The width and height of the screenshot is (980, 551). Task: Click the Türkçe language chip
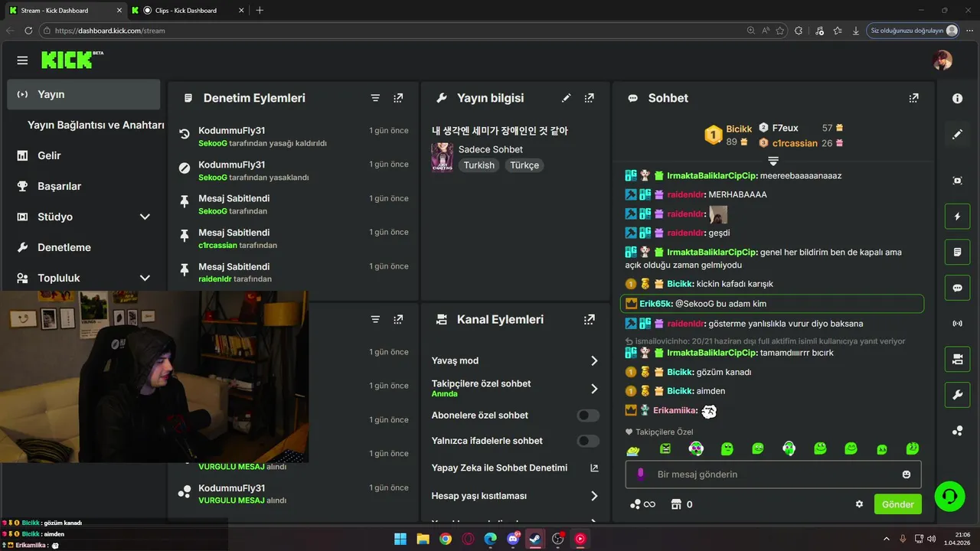(524, 165)
